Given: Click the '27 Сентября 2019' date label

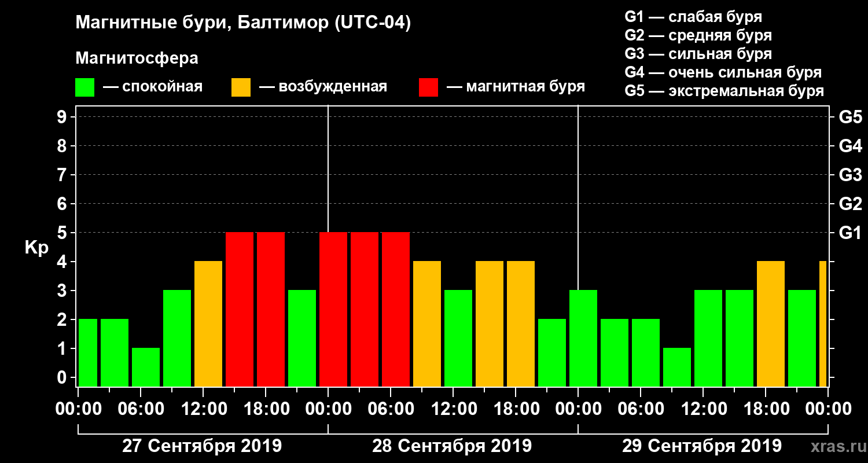Looking at the screenshot, I should tap(202, 446).
